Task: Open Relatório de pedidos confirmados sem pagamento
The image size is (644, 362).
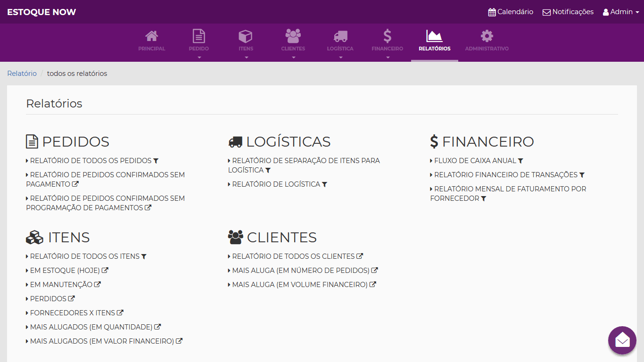Action: coord(105,180)
